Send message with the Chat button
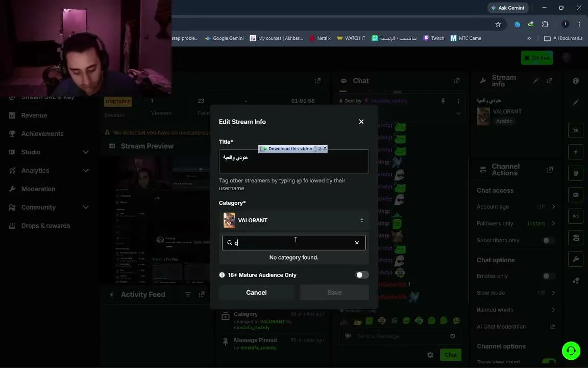Viewport: 588px width, 368px height. pos(450,355)
